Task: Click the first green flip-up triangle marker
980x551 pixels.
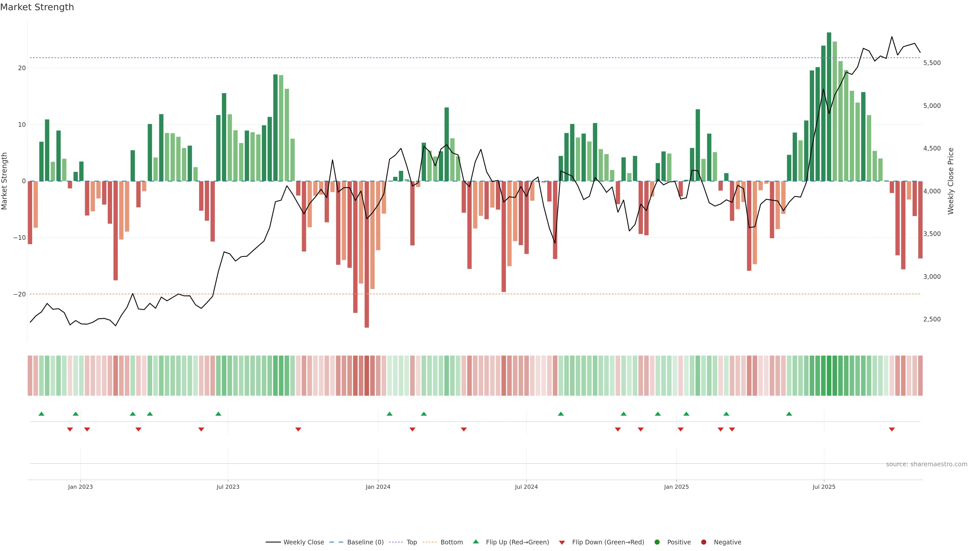Action: pos(41,414)
